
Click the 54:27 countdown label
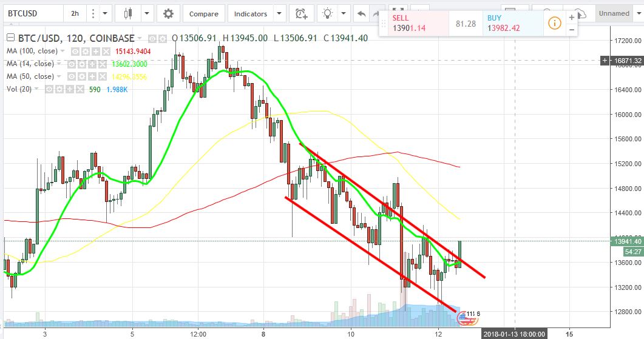632,252
